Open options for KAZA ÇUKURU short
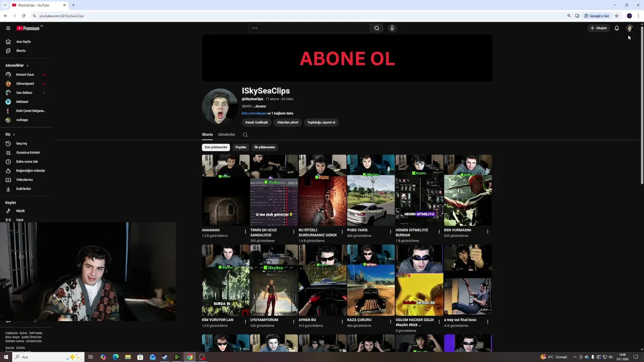The image size is (644, 362). tap(390, 321)
